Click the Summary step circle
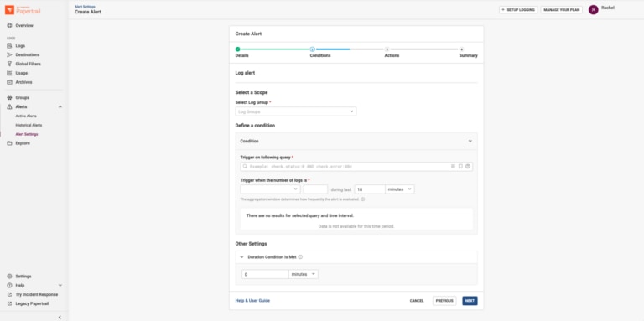The height and width of the screenshot is (321, 644). coord(462,49)
